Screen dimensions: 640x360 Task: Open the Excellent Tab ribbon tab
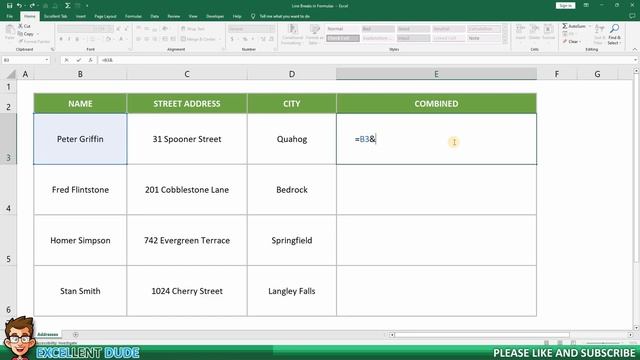tap(56, 16)
